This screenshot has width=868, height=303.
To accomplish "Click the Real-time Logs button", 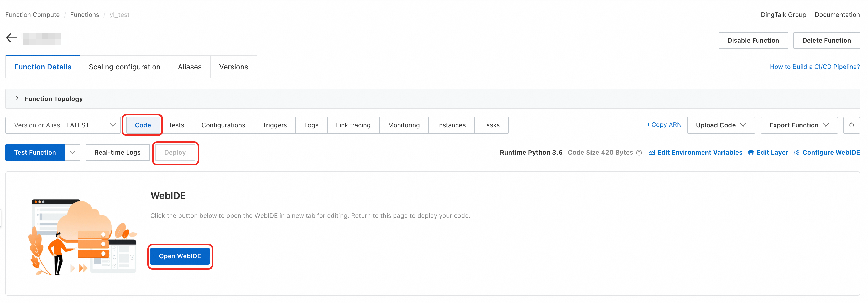I will point(117,153).
